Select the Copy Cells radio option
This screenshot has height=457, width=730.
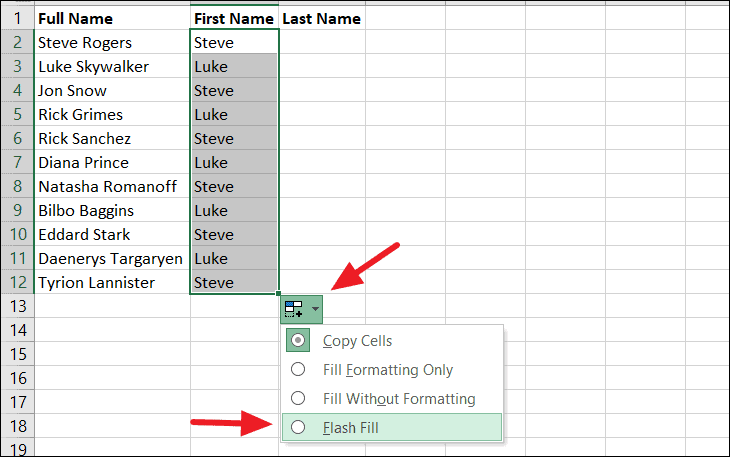298,341
